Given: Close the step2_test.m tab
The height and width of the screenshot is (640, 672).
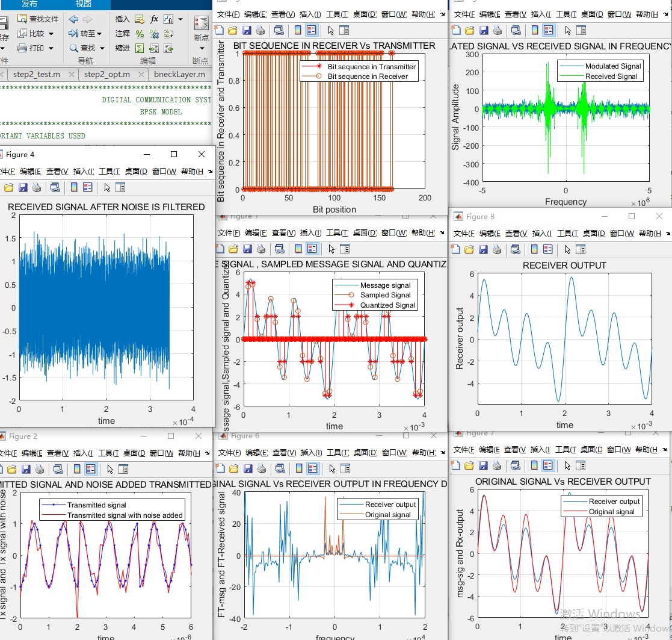Looking at the screenshot, I should 72,75.
